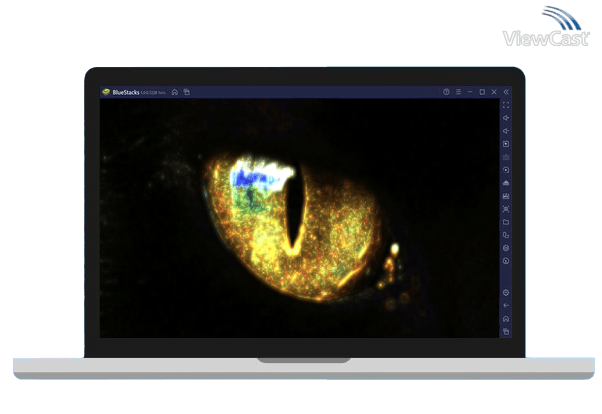The height and width of the screenshot is (414, 602).
Task: Click the volume down speaker icon
Action: (506, 131)
